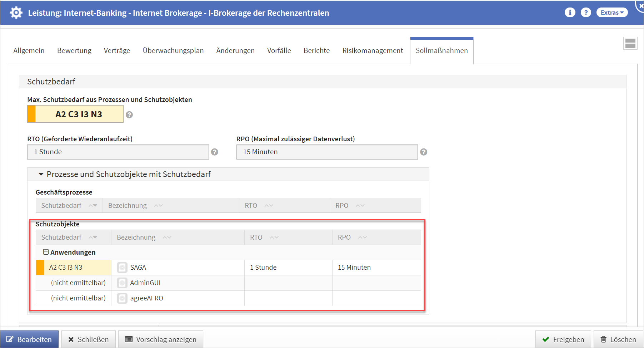This screenshot has height=348, width=644.
Task: Click the RTO field showing 1 Stunde
Action: pos(118,152)
